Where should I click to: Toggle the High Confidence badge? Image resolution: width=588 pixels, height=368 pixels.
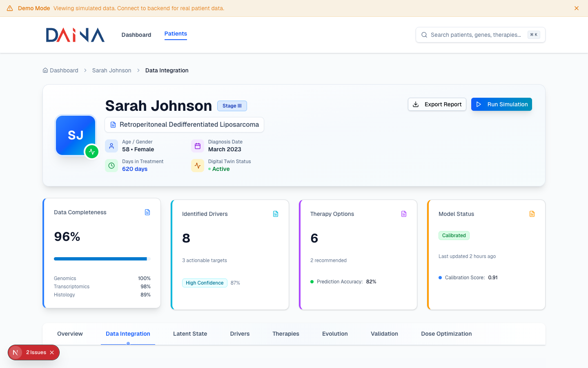click(x=205, y=283)
